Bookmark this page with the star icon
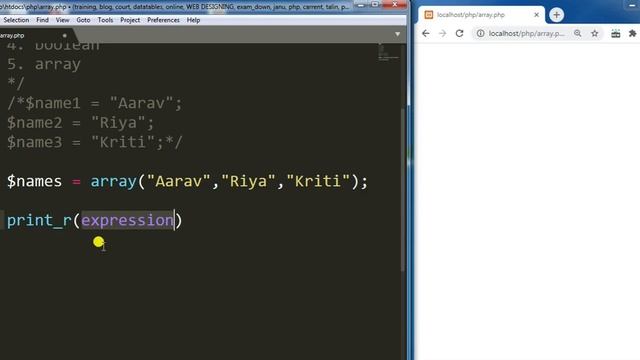Viewport: 640px width, 360px height. [x=595, y=33]
